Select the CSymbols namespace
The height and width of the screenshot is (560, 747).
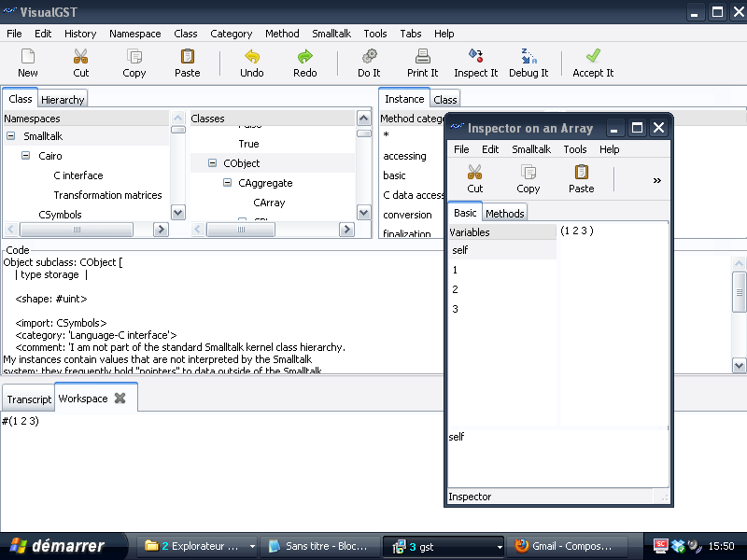[x=60, y=215]
